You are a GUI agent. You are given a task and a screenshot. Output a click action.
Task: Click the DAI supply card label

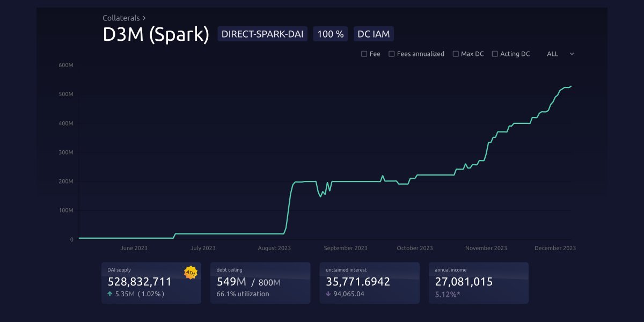pos(119,270)
